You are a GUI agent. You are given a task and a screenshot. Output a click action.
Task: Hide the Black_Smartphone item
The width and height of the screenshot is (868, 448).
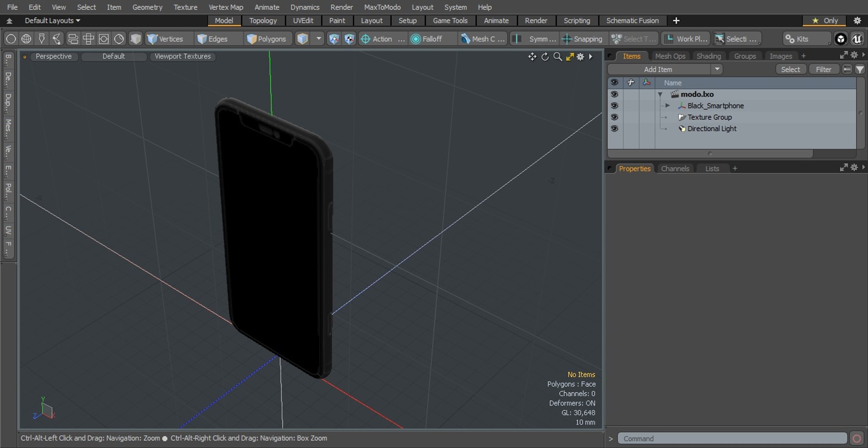click(614, 105)
